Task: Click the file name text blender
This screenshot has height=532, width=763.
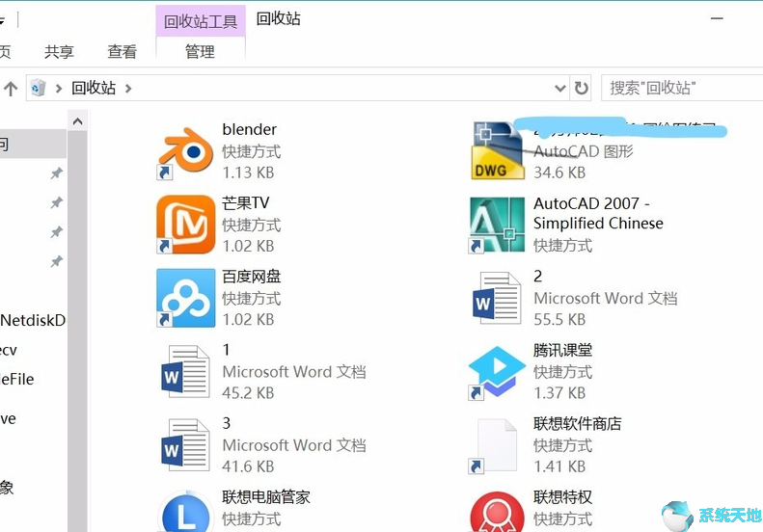Action: 249,129
